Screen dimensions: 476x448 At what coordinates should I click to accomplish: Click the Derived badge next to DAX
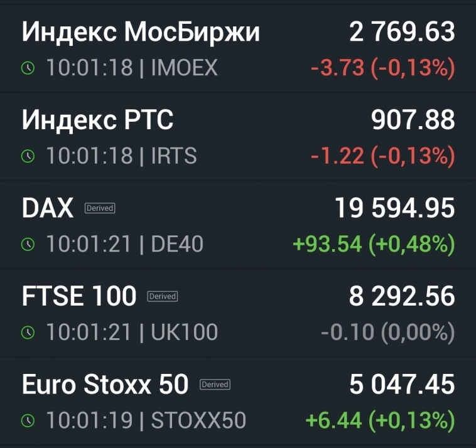pyautogui.click(x=100, y=208)
